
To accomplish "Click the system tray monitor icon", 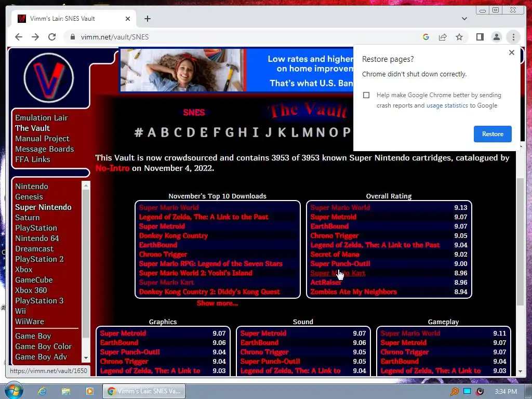I will point(467,392).
